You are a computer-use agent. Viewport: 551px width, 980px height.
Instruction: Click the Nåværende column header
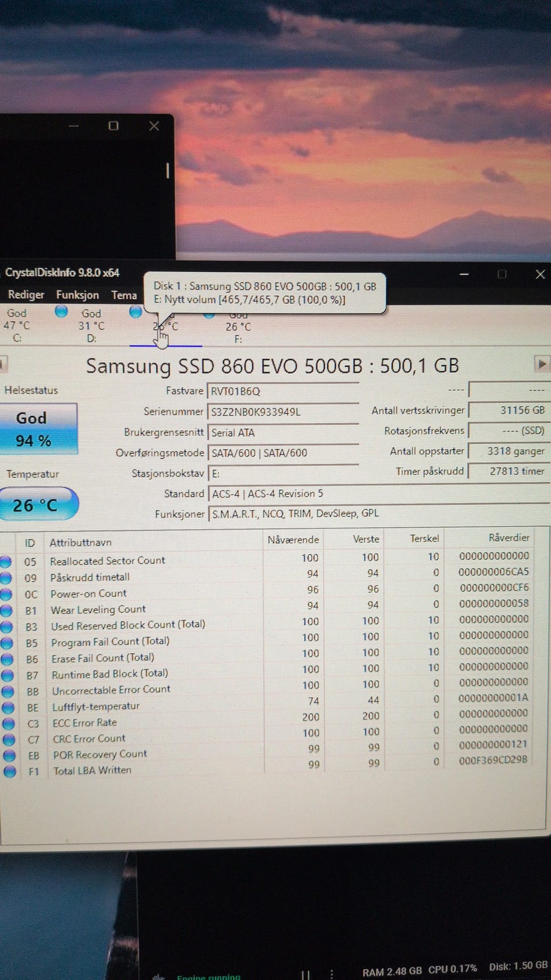[293, 540]
